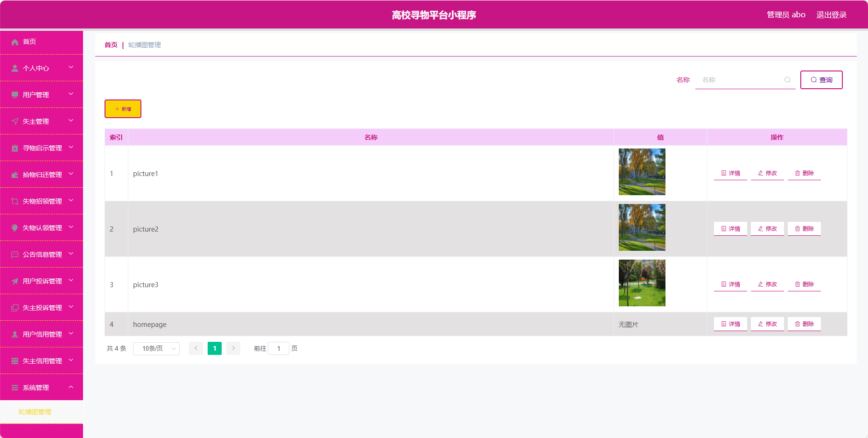This screenshot has height=438, width=868.
Task: Click the 用户信用管理 stamp icon
Action: coord(15,334)
